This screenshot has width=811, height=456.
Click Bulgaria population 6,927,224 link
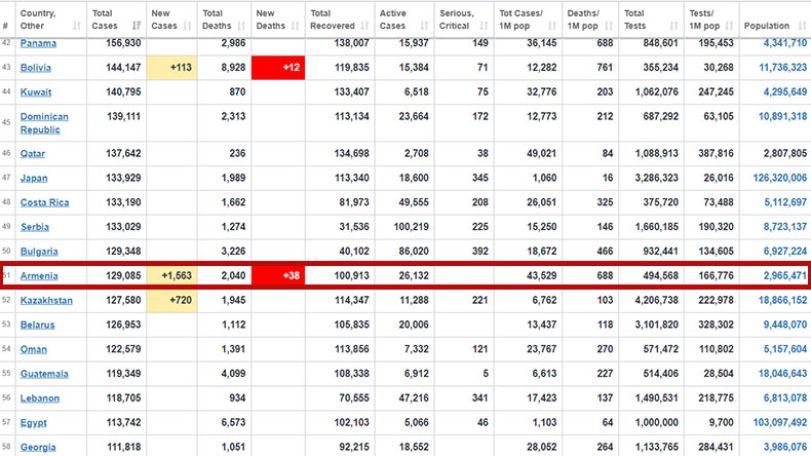(785, 251)
